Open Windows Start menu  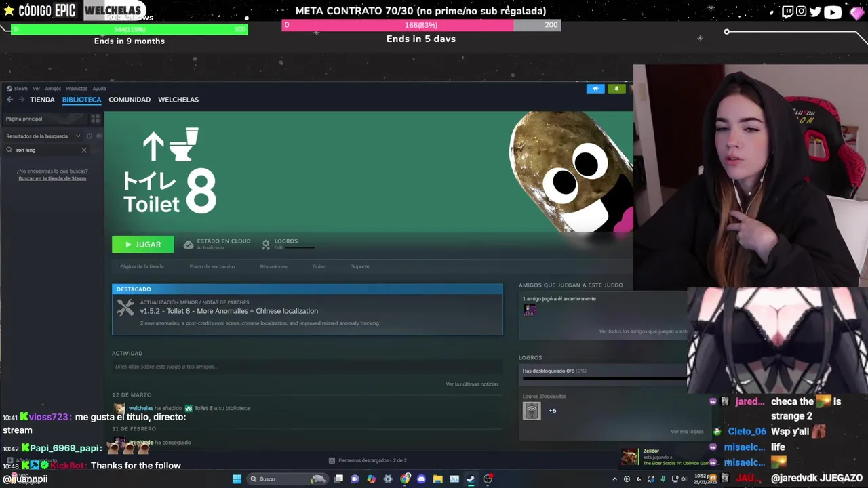pos(237,479)
